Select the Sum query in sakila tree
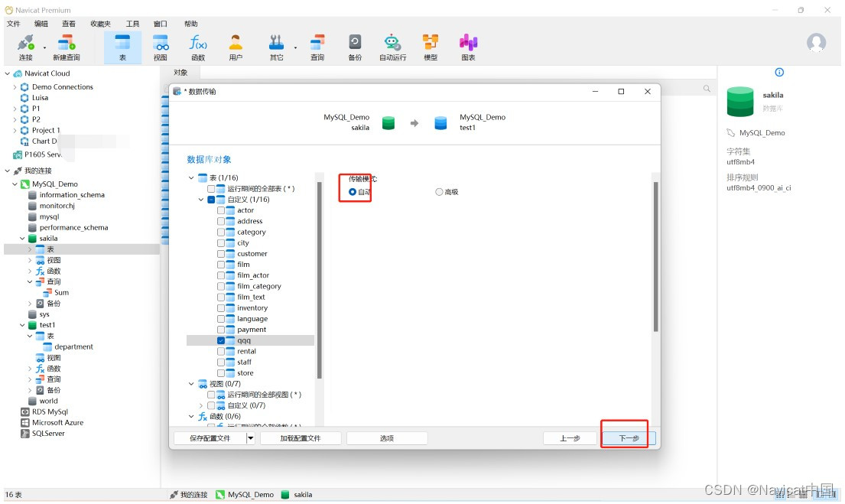Screen dimensions: 845x504 tap(61, 293)
